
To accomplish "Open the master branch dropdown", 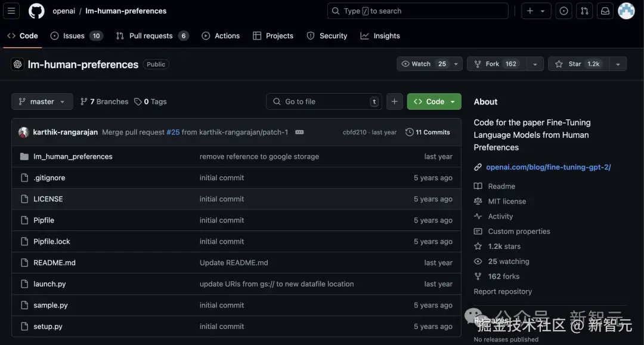I will coord(42,101).
